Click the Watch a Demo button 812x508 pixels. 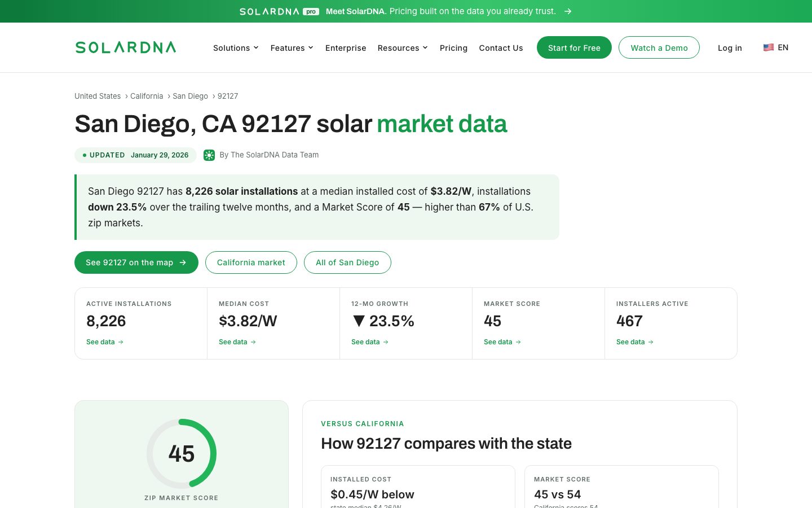click(x=659, y=47)
